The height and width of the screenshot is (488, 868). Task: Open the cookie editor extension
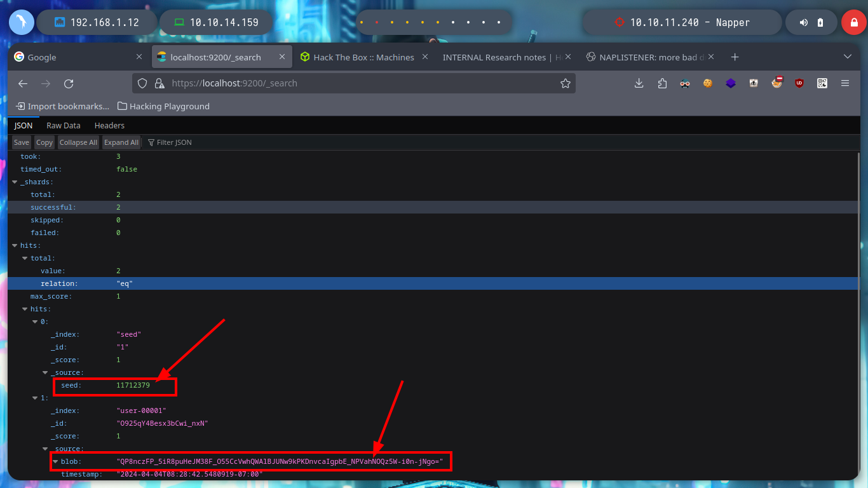[708, 83]
